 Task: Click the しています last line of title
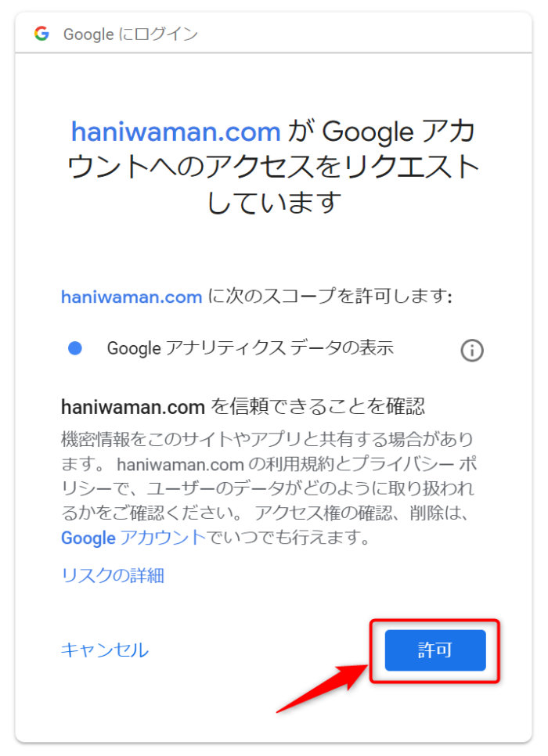coord(274,202)
